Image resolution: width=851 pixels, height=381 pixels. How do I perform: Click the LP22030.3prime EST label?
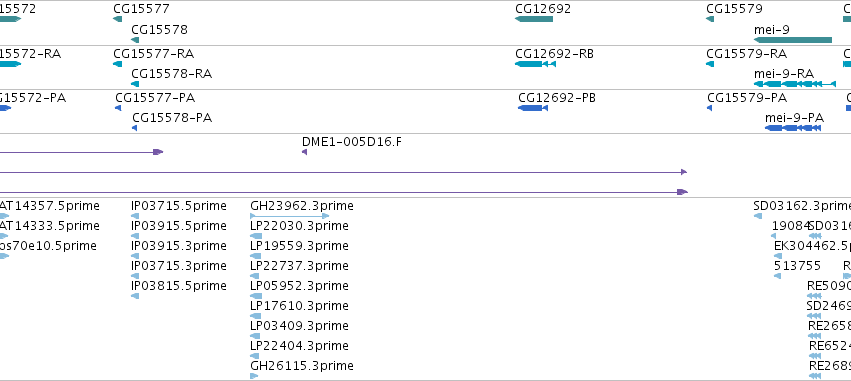pos(300,226)
